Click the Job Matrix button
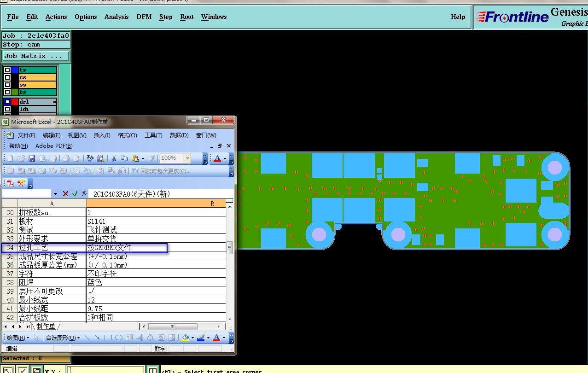This screenshot has height=373, width=588. [x=36, y=56]
